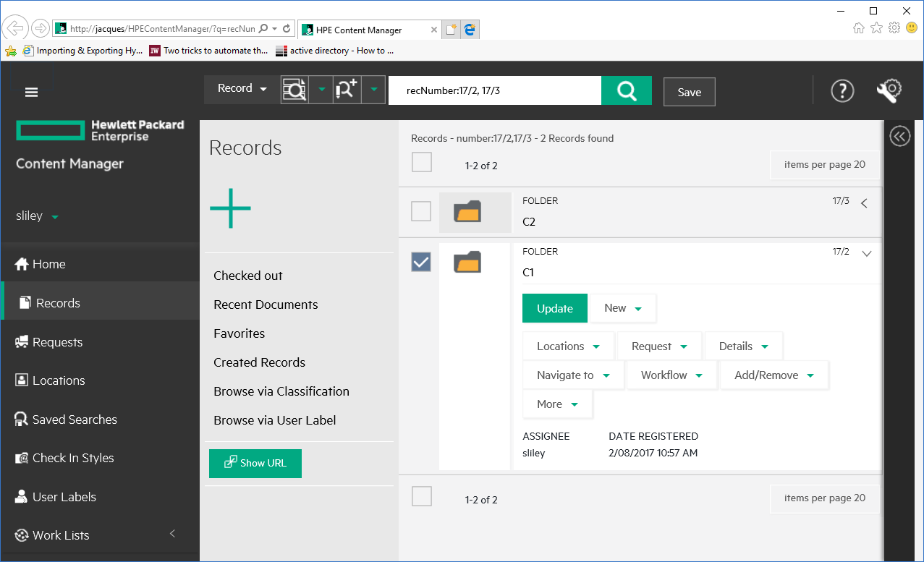Image resolution: width=924 pixels, height=562 pixels.
Task: Open the Add/Remove dropdown
Action: (774, 375)
